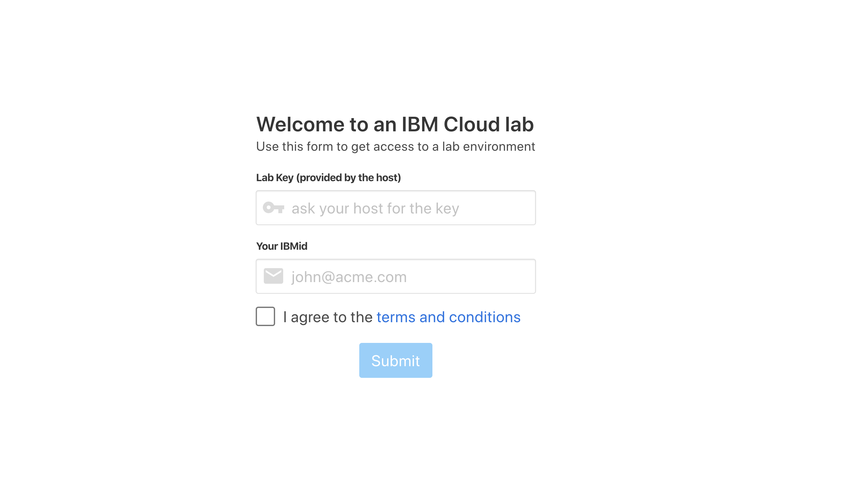Click the envelope icon in IBMid field

click(x=273, y=276)
